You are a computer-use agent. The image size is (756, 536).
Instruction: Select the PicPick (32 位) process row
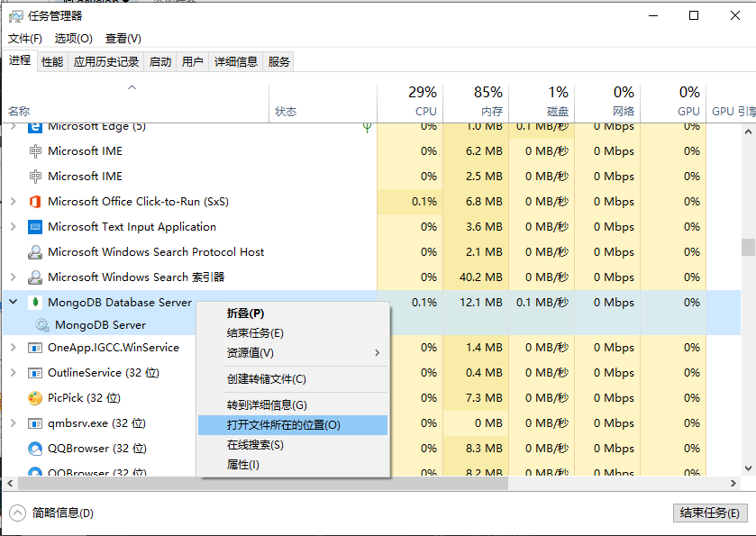[x=372, y=398]
